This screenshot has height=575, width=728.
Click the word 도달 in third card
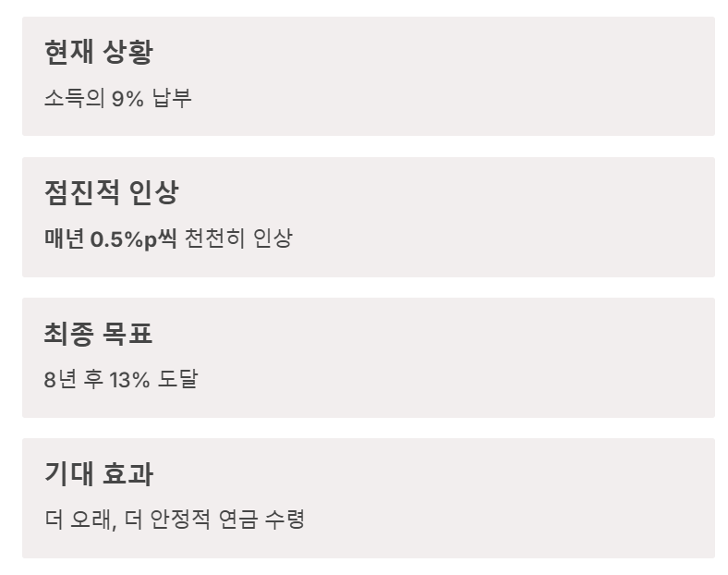177,379
